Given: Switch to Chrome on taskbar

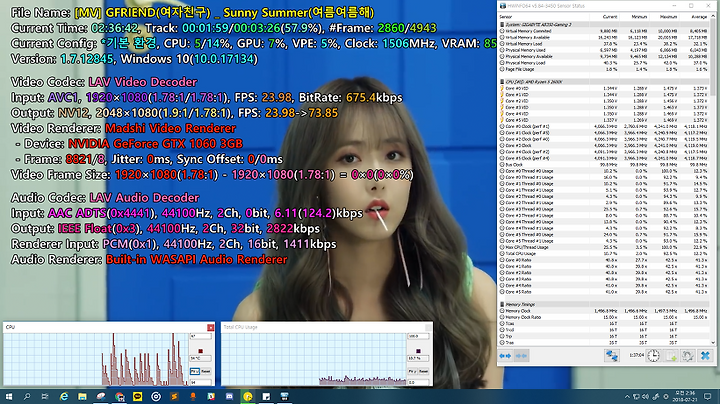Looking at the screenshot, I should [x=119, y=397].
